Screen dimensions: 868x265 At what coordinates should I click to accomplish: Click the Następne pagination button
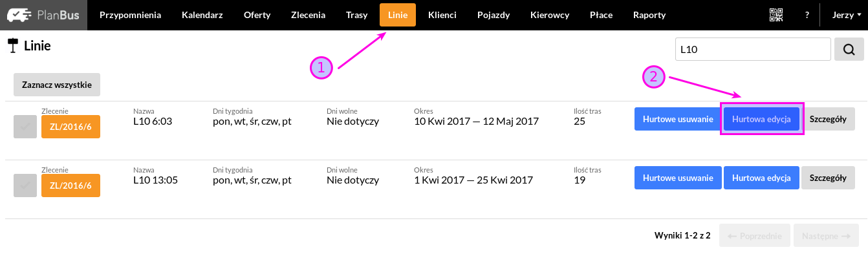[x=826, y=236]
